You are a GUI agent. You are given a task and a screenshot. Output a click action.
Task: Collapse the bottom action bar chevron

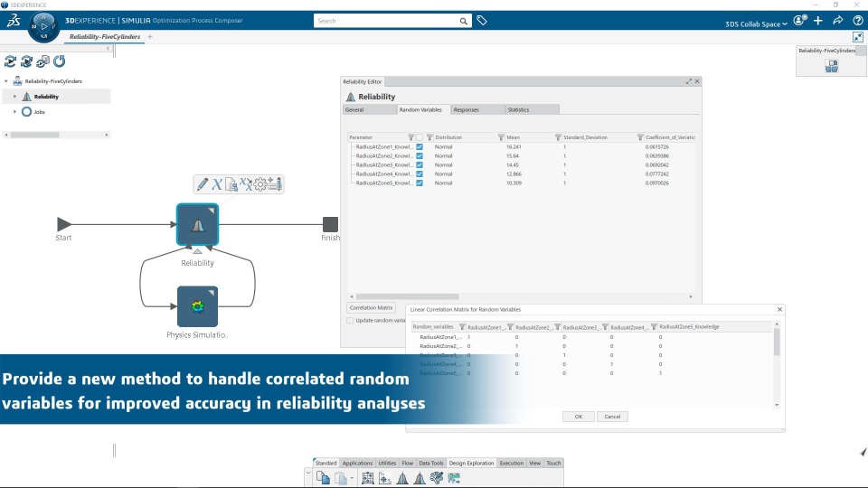pyautogui.click(x=308, y=474)
